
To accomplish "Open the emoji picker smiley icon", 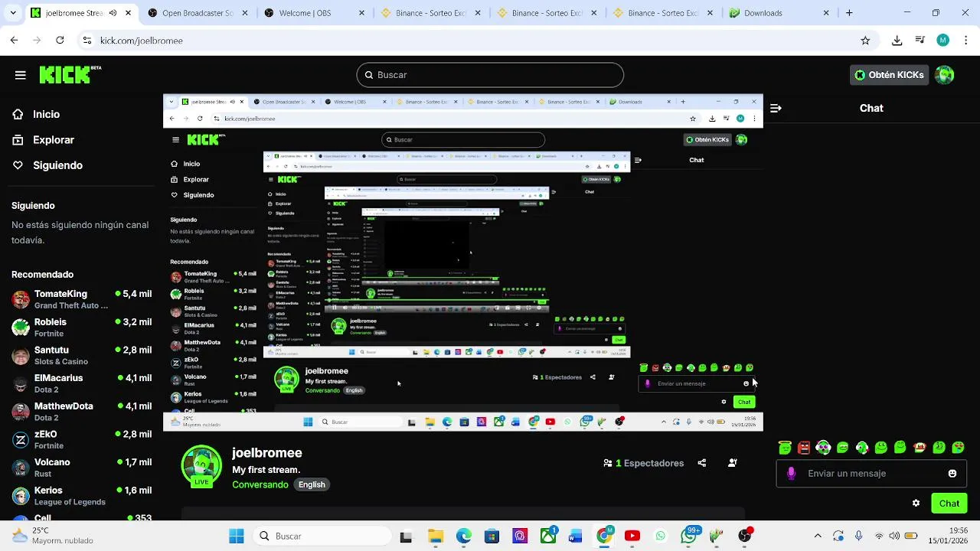I will 952,474.
